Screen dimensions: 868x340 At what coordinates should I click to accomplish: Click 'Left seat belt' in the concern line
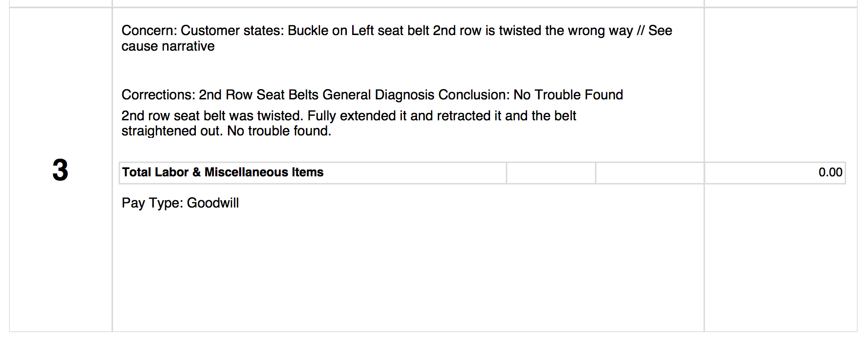pyautogui.click(x=390, y=31)
